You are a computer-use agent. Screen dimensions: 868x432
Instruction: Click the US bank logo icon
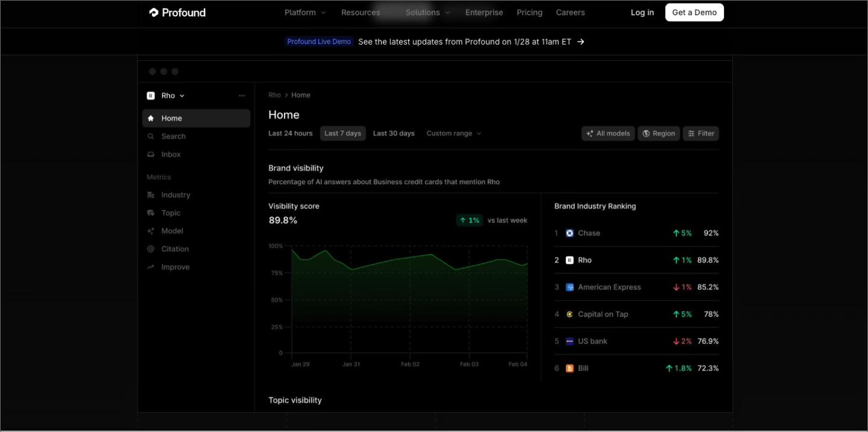pos(570,341)
